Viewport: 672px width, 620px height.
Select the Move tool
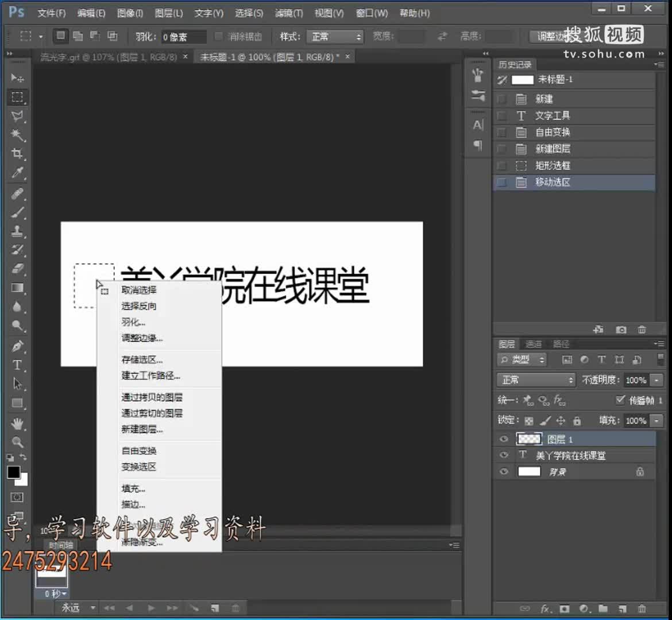point(17,78)
